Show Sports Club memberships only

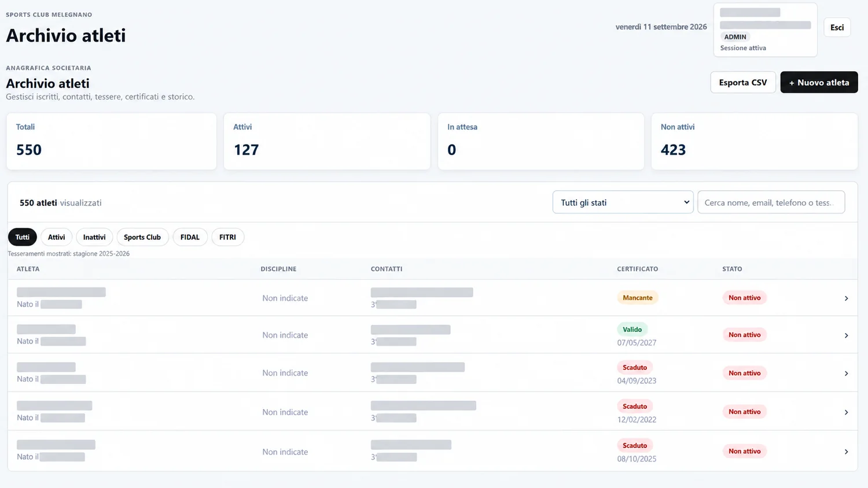142,237
